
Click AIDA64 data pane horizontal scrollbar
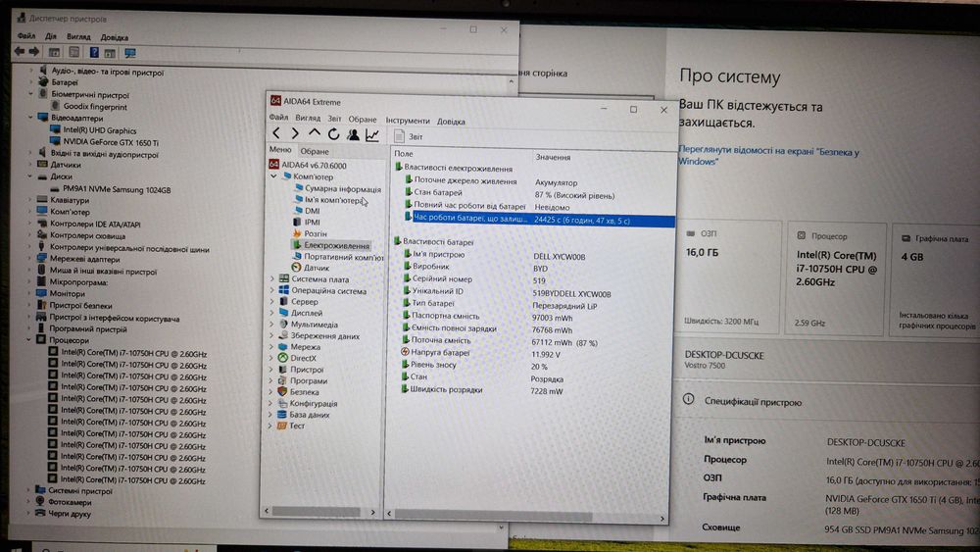point(493,515)
